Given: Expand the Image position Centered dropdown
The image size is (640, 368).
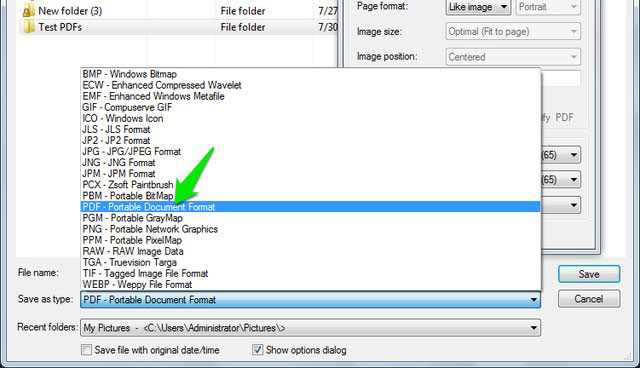Looking at the screenshot, I should click(513, 57).
